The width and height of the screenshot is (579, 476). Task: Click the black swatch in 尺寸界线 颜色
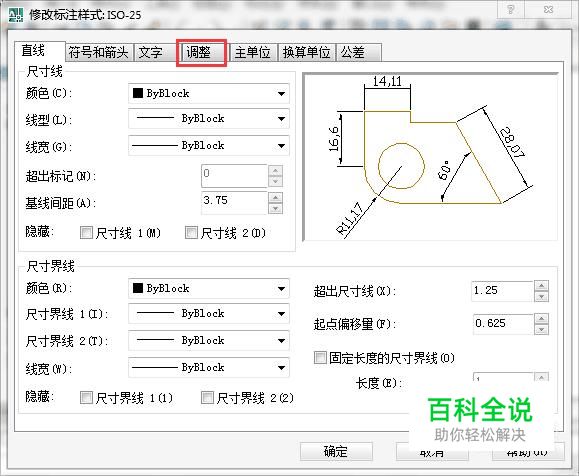pos(138,288)
